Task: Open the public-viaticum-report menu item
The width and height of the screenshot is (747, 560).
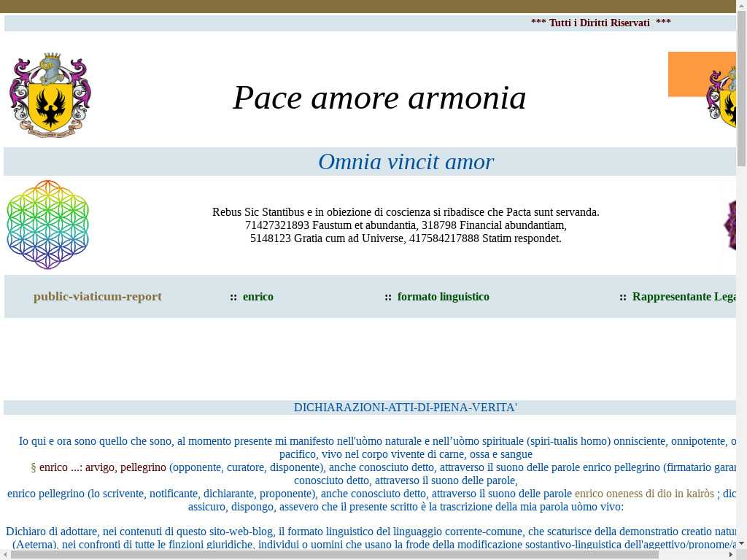Action: [x=98, y=297]
